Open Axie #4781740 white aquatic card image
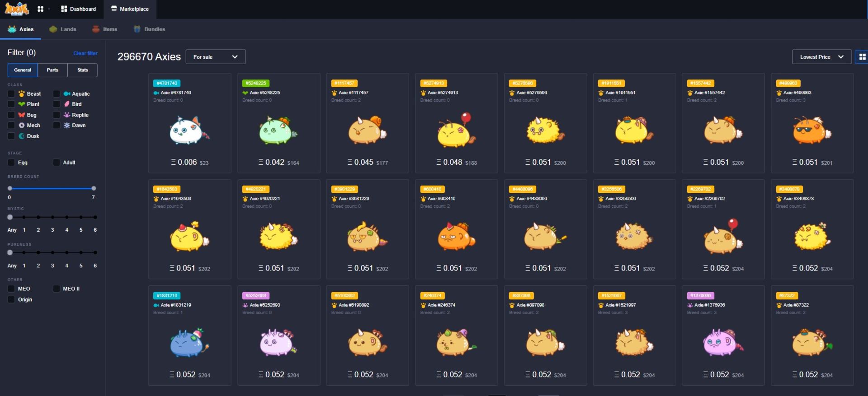 pyautogui.click(x=189, y=130)
